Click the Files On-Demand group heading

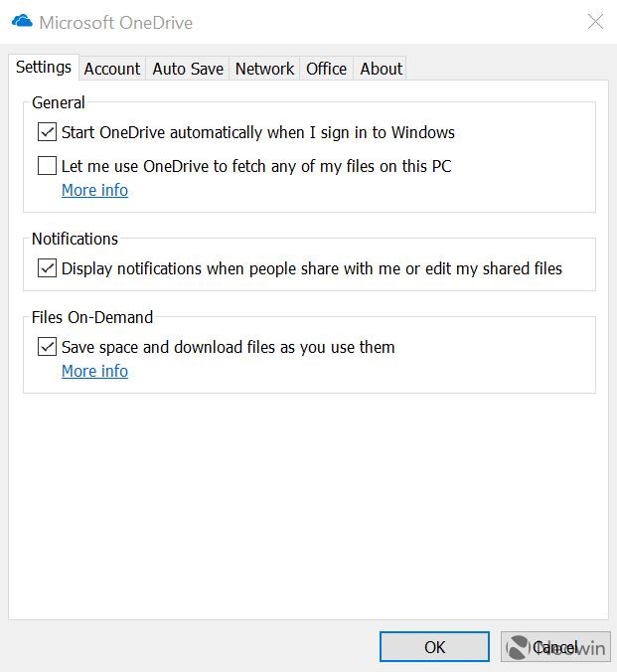92,318
